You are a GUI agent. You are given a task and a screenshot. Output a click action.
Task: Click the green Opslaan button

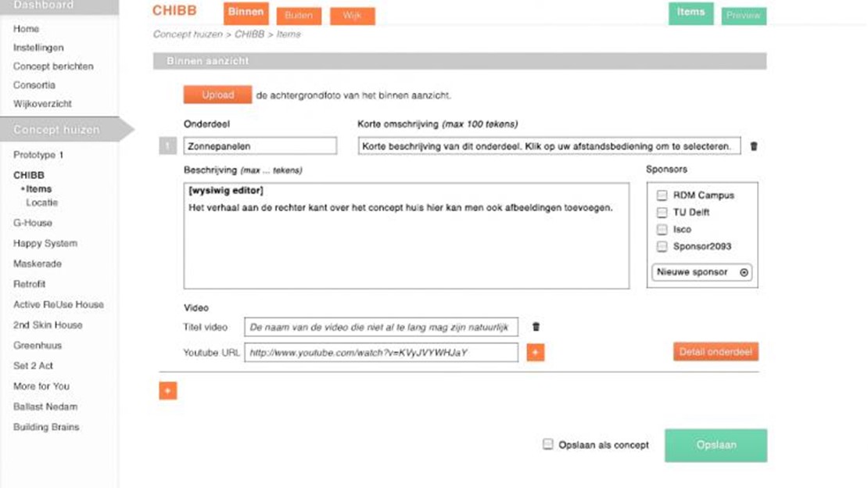pyautogui.click(x=716, y=445)
